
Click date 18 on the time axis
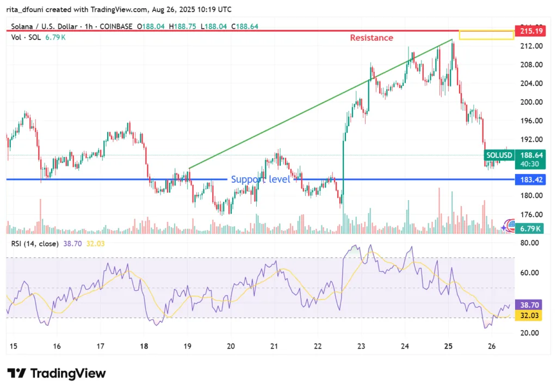click(144, 346)
